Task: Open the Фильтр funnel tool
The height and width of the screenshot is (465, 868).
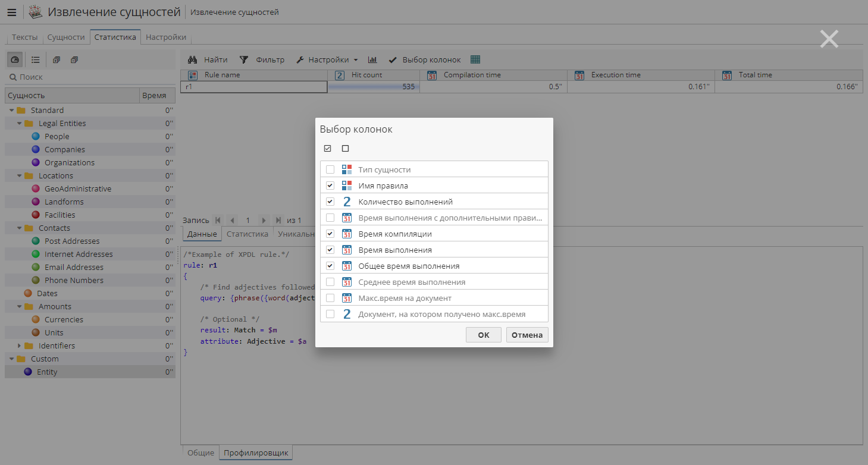Action: 262,59
